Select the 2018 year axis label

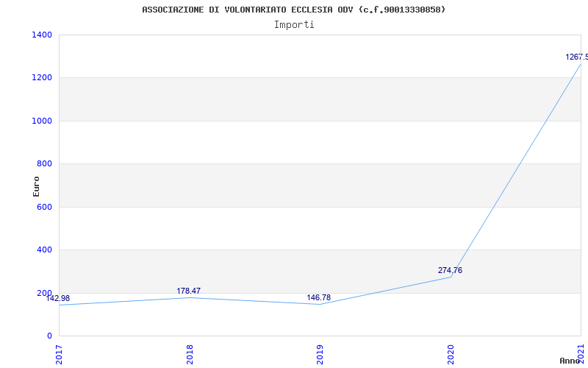click(x=190, y=355)
